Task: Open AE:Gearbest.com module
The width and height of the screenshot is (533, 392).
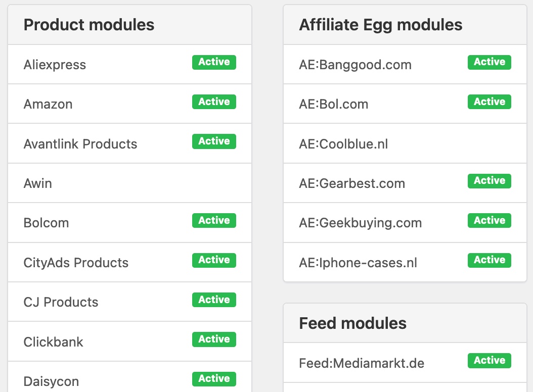Action: click(352, 183)
